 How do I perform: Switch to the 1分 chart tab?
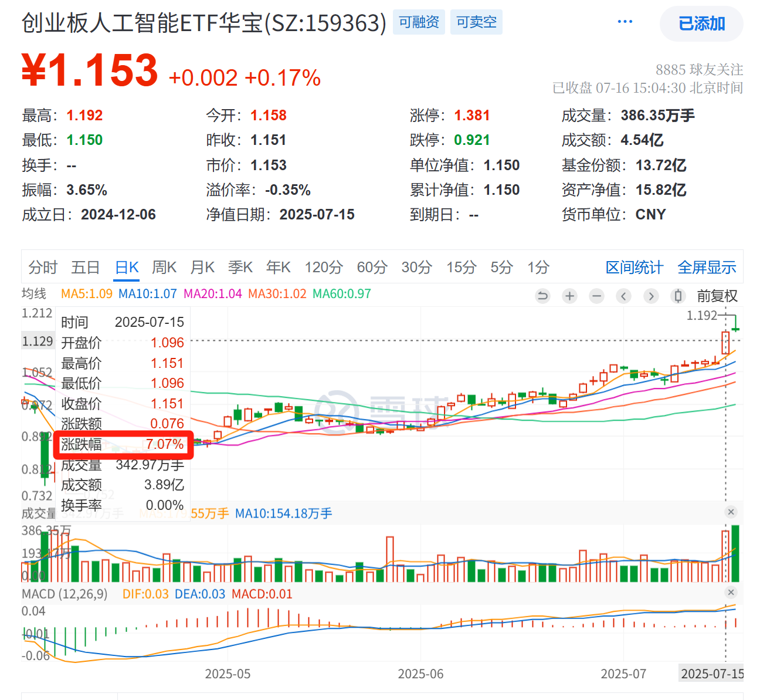point(538,268)
